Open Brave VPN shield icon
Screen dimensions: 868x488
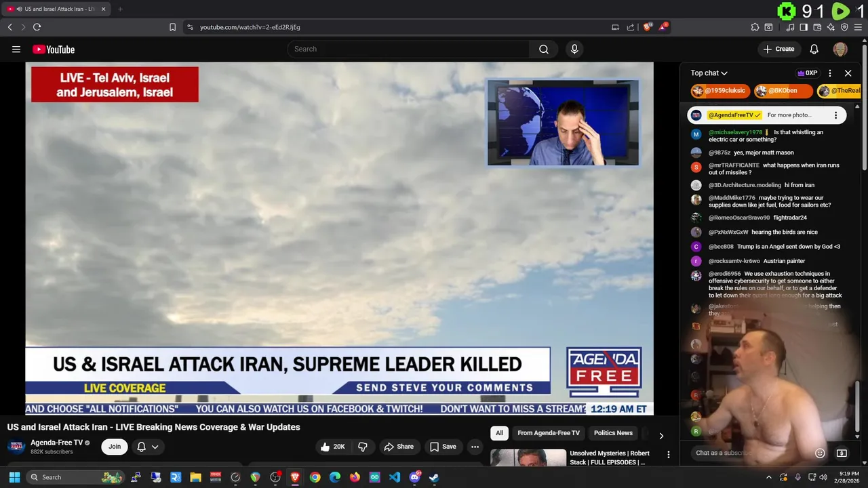[844, 27]
